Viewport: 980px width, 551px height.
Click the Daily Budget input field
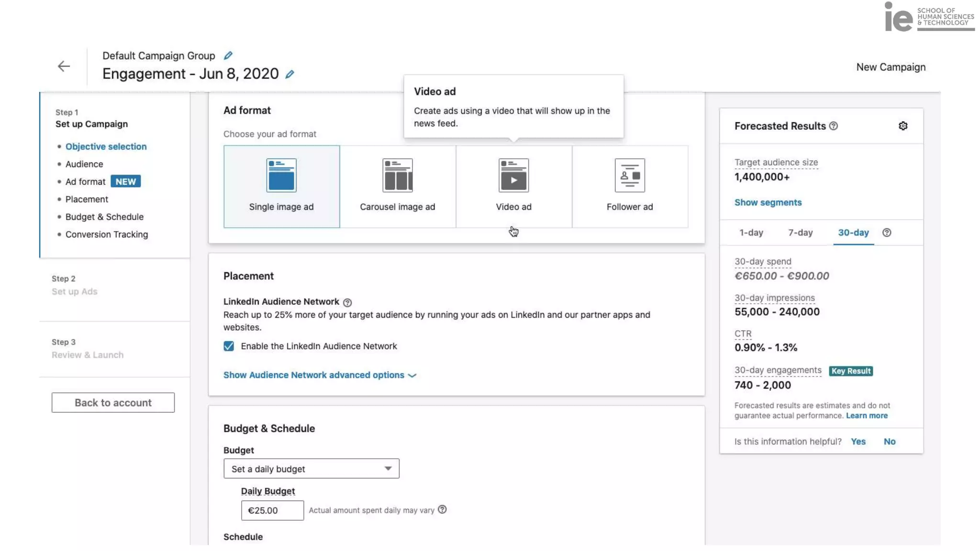point(272,510)
